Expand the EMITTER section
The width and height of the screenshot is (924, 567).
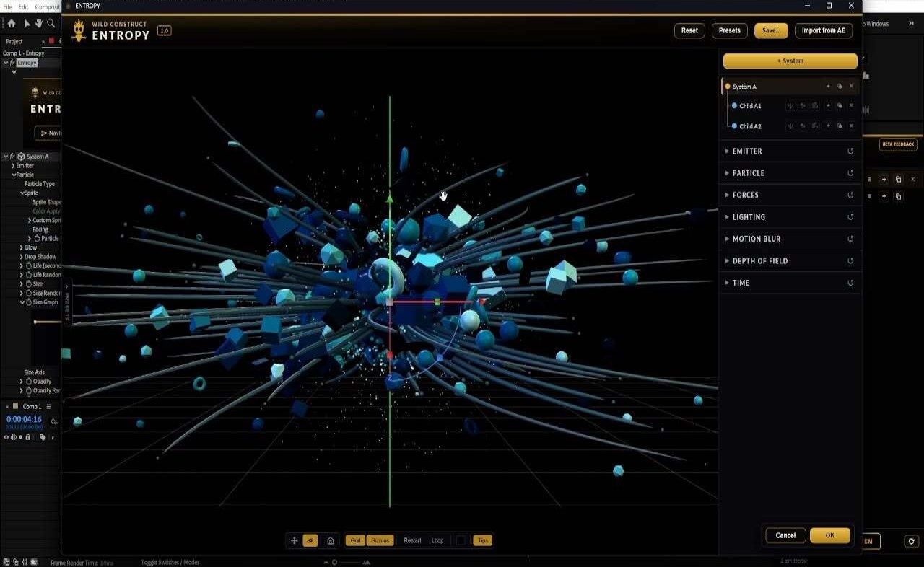[x=790, y=151]
